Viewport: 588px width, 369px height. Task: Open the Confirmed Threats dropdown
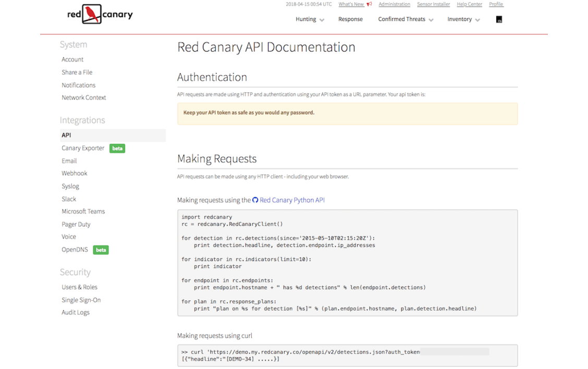406,19
